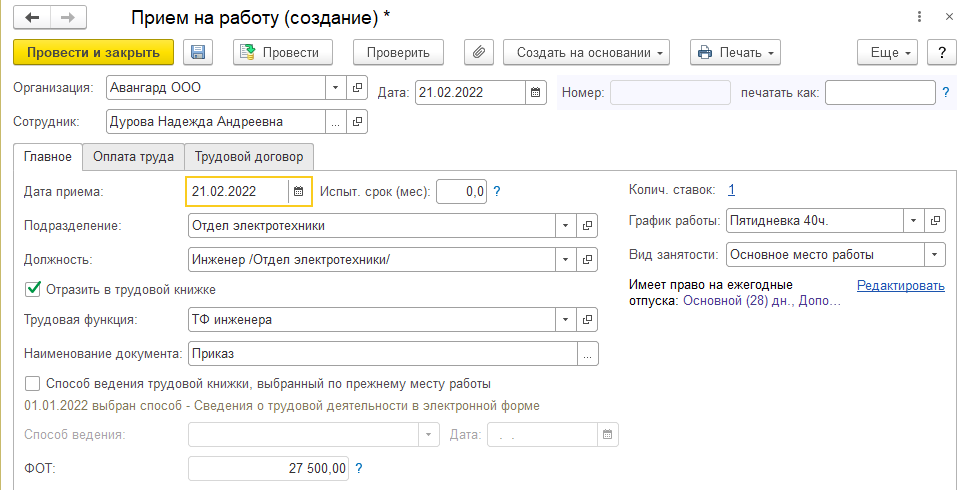The width and height of the screenshot is (966, 490).
Task: Click the "Редактировать" vacation link
Action: tap(900, 286)
